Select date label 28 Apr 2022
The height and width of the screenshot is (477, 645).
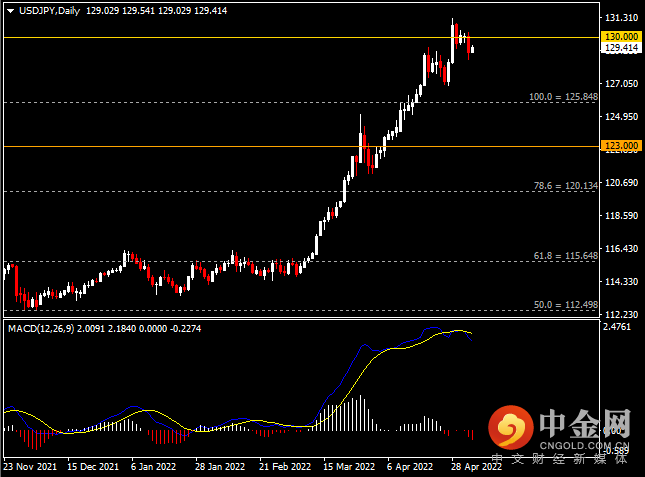[x=477, y=467]
